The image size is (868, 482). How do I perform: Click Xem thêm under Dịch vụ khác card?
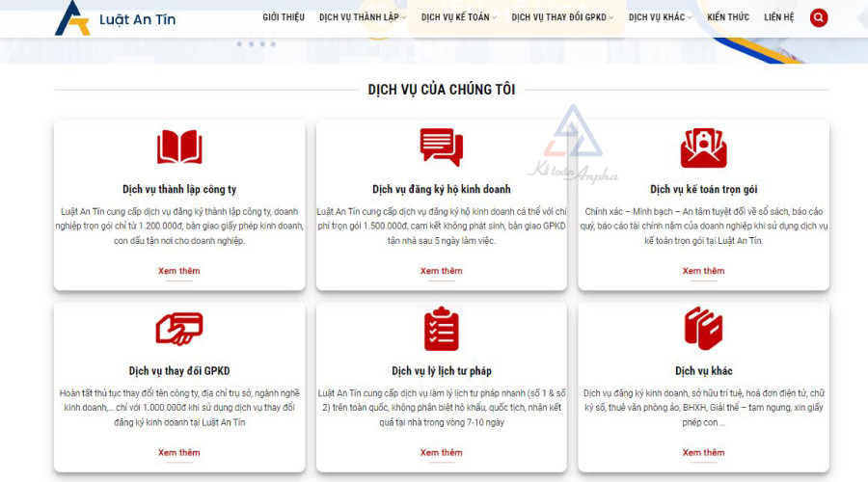(x=704, y=452)
